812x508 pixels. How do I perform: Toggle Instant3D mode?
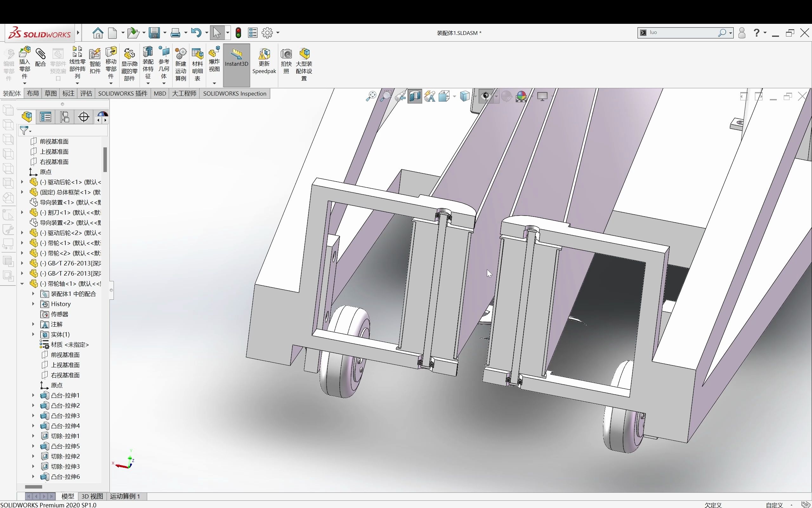click(237, 65)
